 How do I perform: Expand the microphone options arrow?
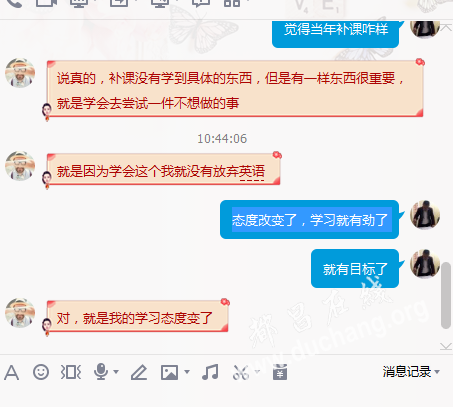point(116,371)
